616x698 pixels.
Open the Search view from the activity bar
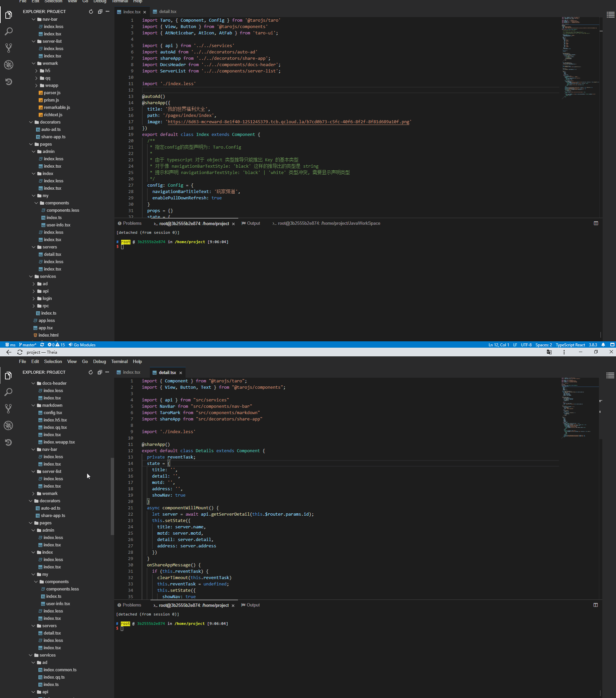coord(9,31)
